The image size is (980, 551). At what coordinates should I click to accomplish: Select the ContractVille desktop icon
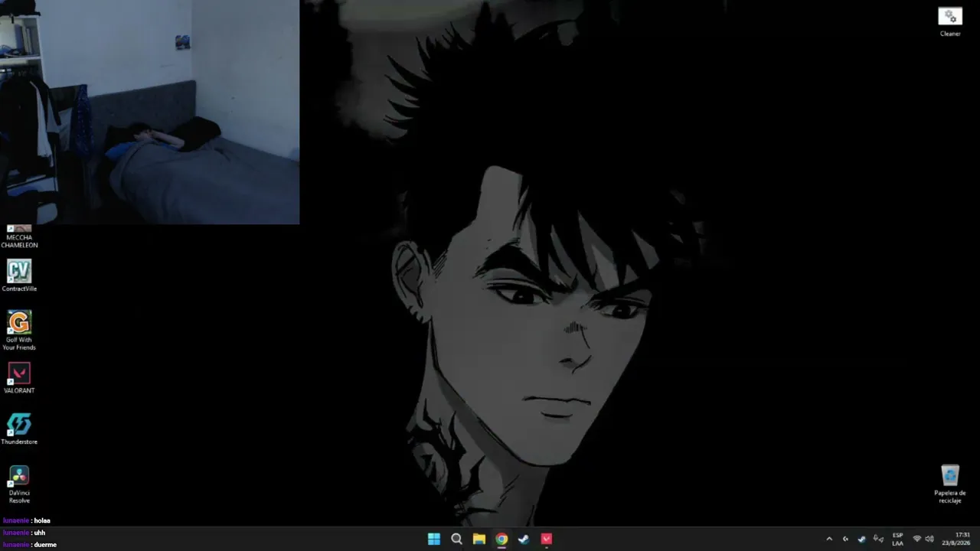pyautogui.click(x=19, y=275)
